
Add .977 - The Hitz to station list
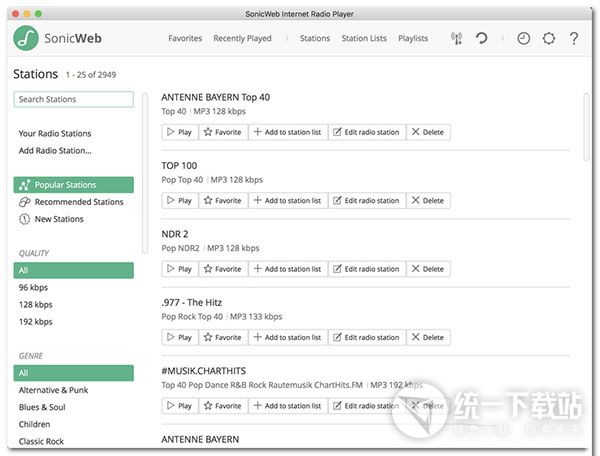(x=288, y=337)
